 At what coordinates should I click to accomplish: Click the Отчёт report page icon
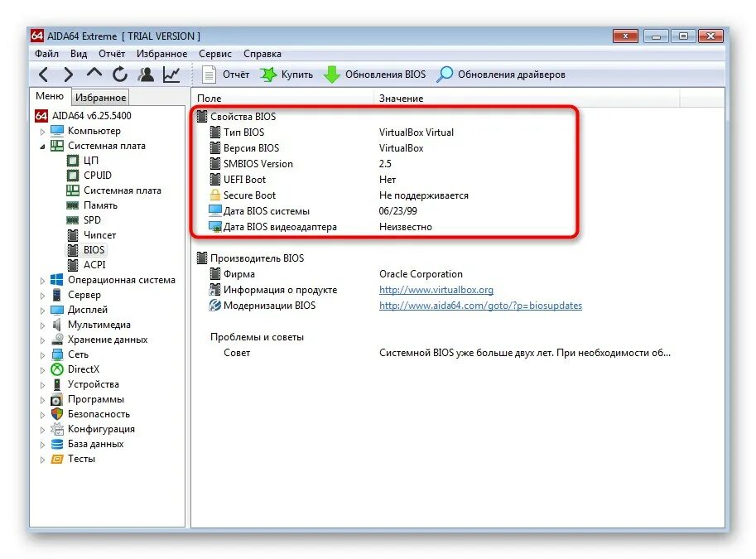click(209, 75)
